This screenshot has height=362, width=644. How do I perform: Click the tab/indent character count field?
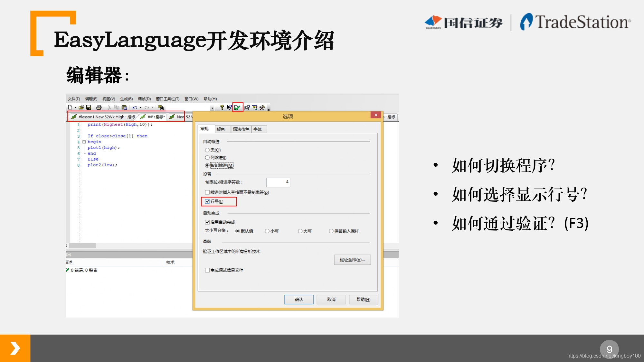(278, 182)
